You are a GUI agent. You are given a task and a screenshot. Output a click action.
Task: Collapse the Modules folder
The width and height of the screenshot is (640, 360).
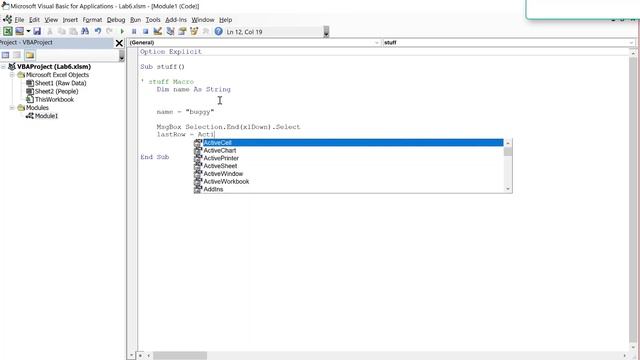coord(12,108)
